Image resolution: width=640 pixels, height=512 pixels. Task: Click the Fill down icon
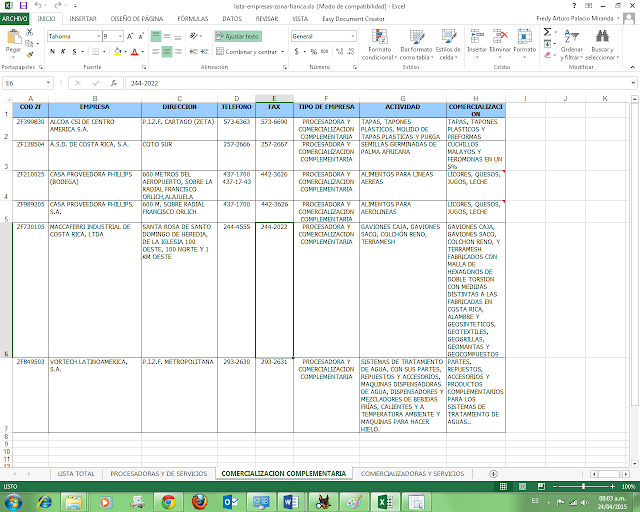coord(547,43)
